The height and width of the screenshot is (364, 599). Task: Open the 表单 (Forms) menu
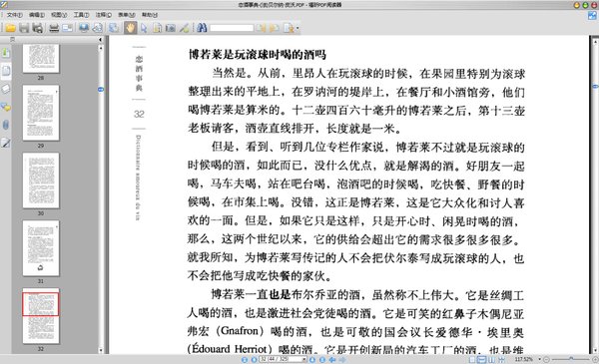point(127,15)
